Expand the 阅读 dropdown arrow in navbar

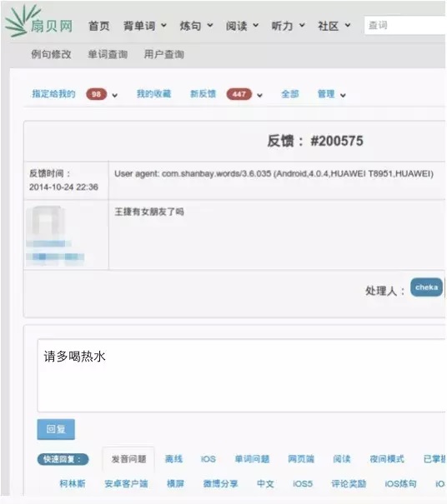[256, 25]
